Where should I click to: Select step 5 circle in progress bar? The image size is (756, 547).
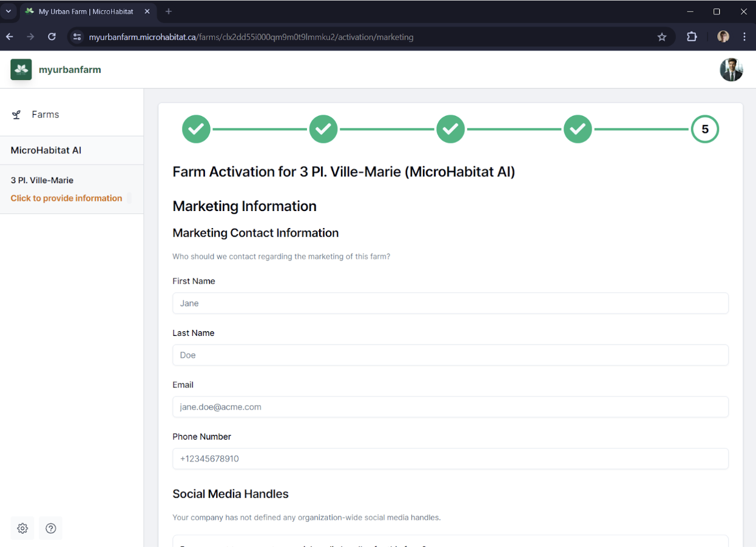(x=705, y=129)
